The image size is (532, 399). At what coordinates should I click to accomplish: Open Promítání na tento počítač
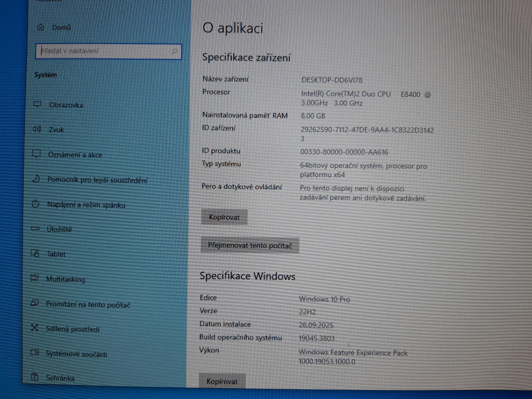coord(88,305)
